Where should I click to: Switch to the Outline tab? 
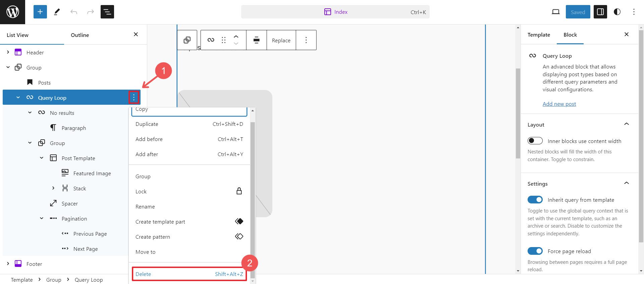point(80,35)
